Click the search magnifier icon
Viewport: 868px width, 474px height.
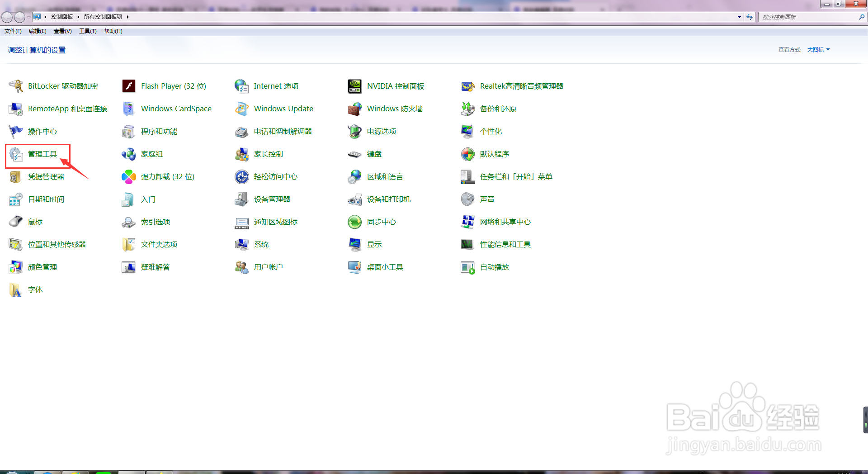(862, 17)
